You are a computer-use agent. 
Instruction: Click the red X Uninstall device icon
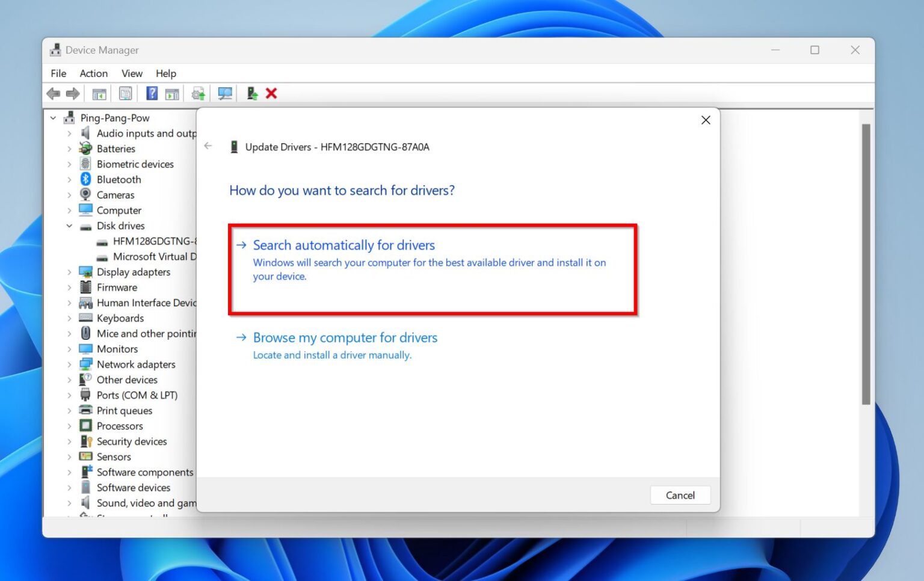click(x=271, y=93)
